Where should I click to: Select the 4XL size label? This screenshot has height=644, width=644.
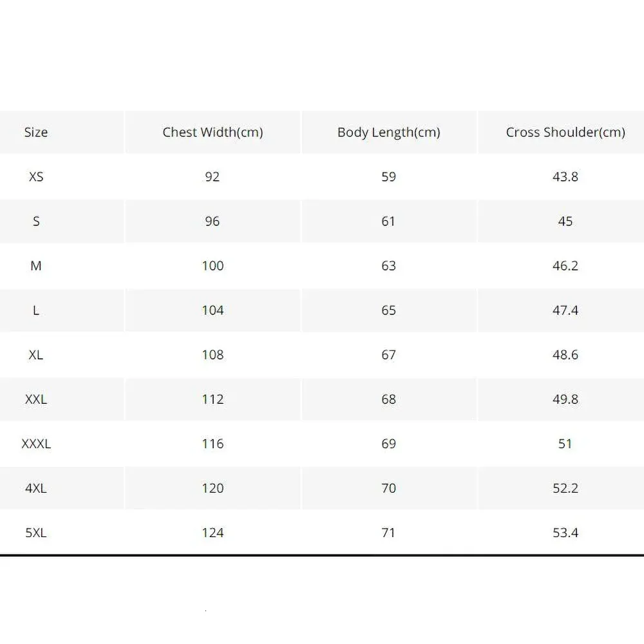click(x=36, y=488)
